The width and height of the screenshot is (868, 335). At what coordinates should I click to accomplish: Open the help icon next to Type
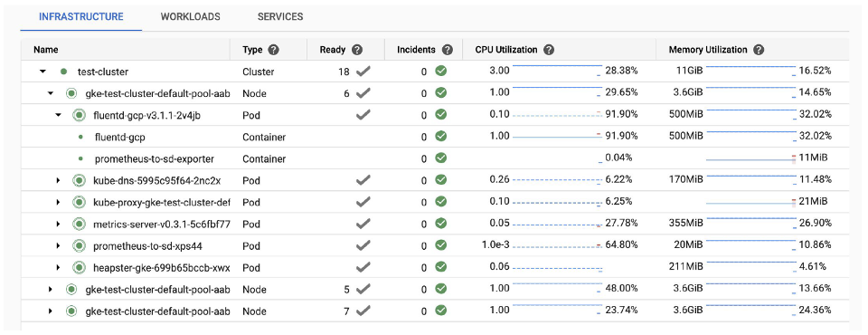coord(273,50)
